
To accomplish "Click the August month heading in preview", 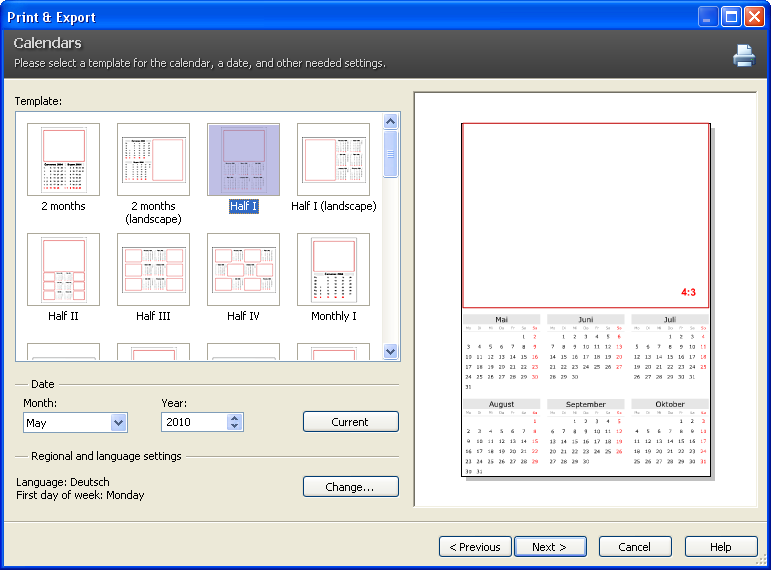I will point(502,404).
